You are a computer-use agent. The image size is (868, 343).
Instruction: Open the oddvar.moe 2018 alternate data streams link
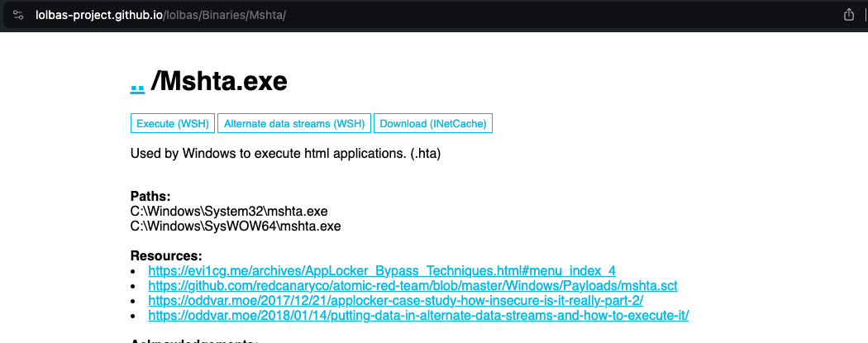click(418, 316)
